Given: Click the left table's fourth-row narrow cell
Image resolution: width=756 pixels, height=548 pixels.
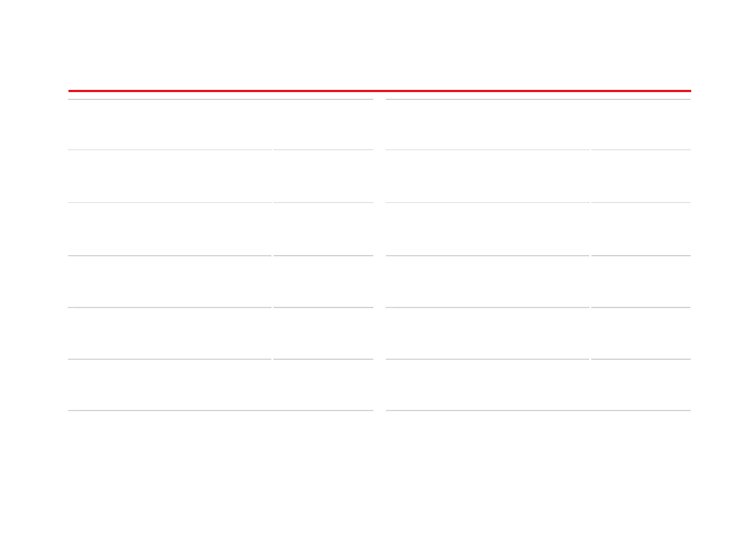Looking at the screenshot, I should pos(323,281).
